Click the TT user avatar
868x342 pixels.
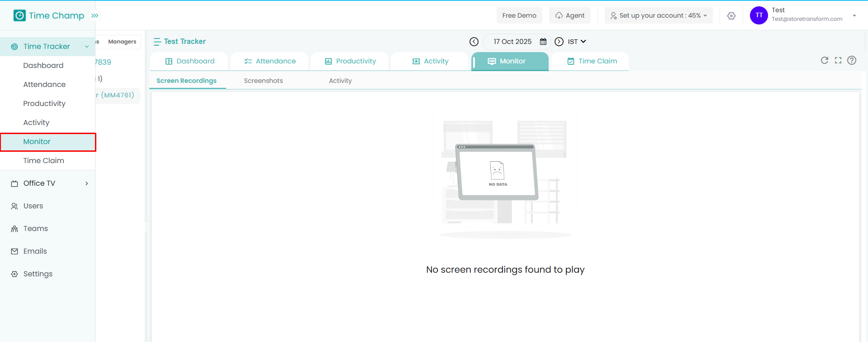click(x=759, y=15)
